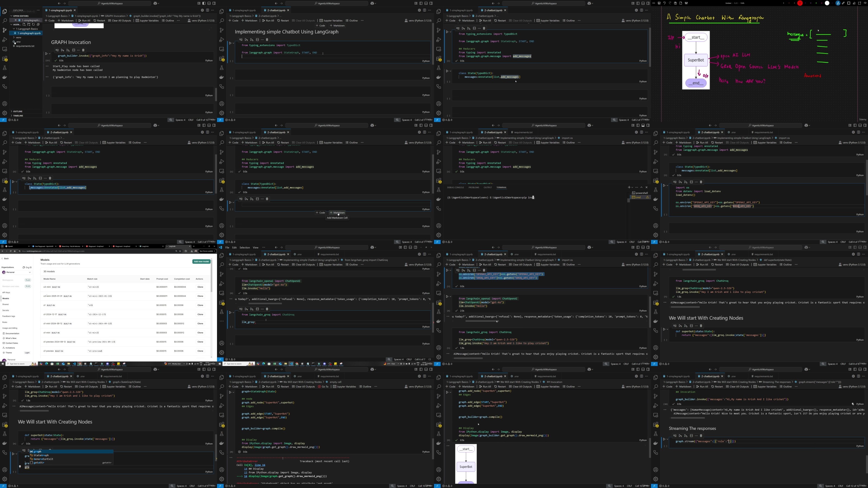868x488 pixels.
Task: Clone the o3-mini-2025-01-31 model row
Action: tap(200, 296)
